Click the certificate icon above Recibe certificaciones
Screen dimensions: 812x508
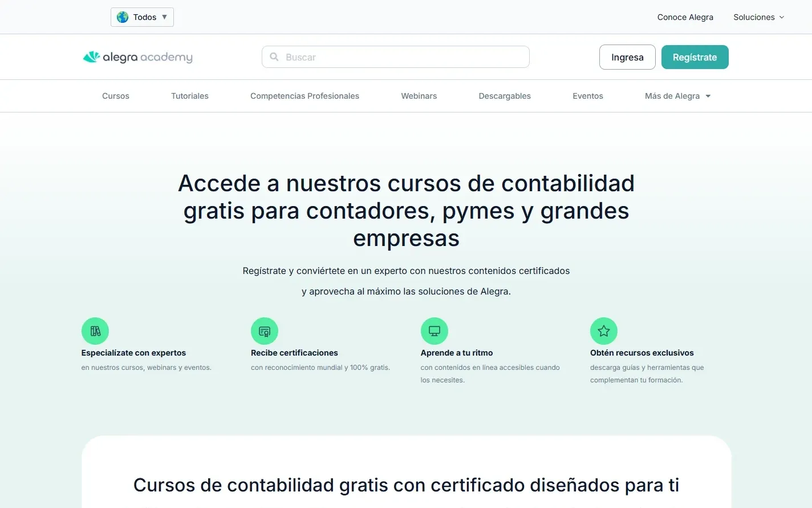coord(265,331)
